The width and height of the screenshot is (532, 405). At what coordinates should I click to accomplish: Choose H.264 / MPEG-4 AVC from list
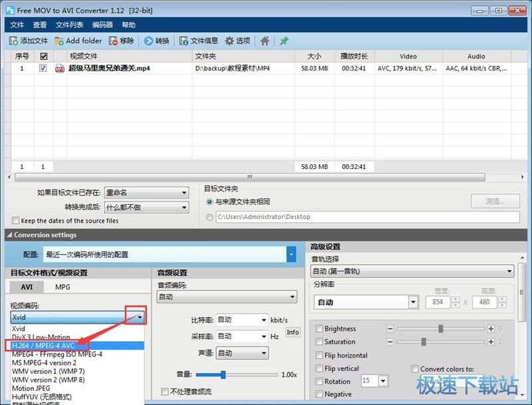click(44, 346)
